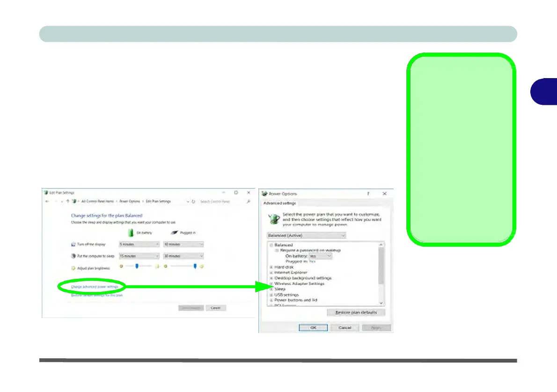557x392 pixels.
Task: Click Cancel button in Power Options dialog
Action: coord(344,328)
